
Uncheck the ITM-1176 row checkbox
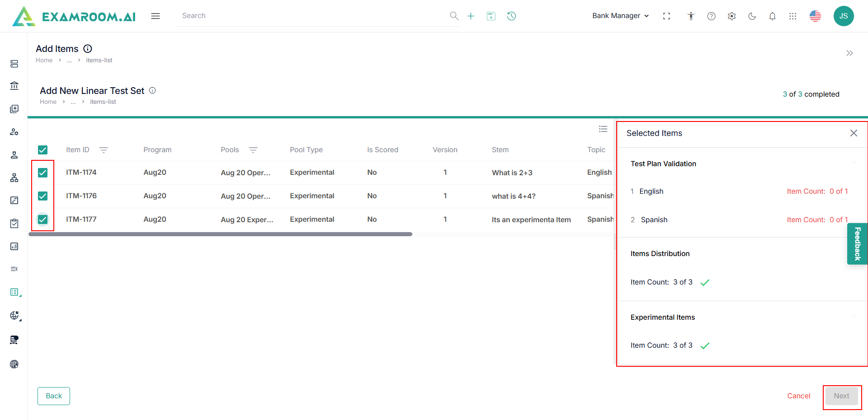(x=43, y=196)
